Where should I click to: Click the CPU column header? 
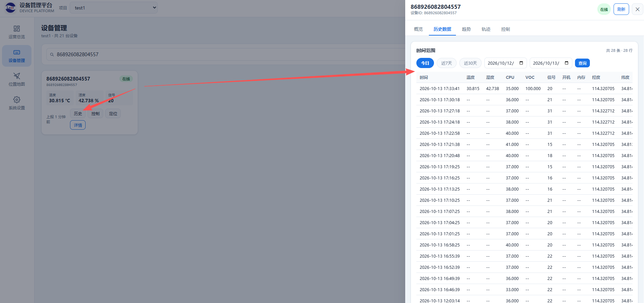click(510, 78)
